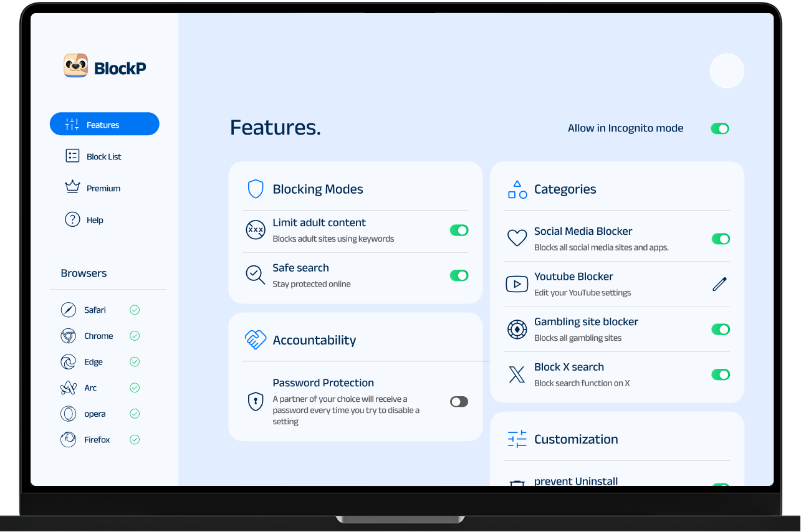Select the Blocking Modes heading

pyautogui.click(x=318, y=189)
